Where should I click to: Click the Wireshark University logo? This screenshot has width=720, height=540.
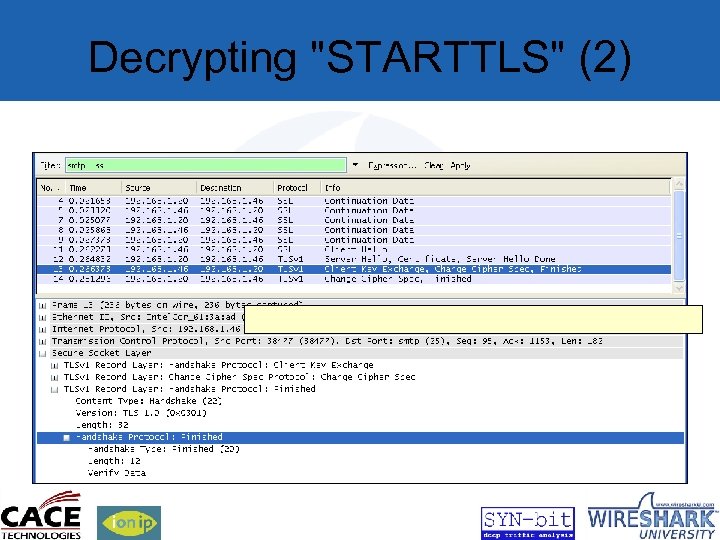tap(652, 516)
